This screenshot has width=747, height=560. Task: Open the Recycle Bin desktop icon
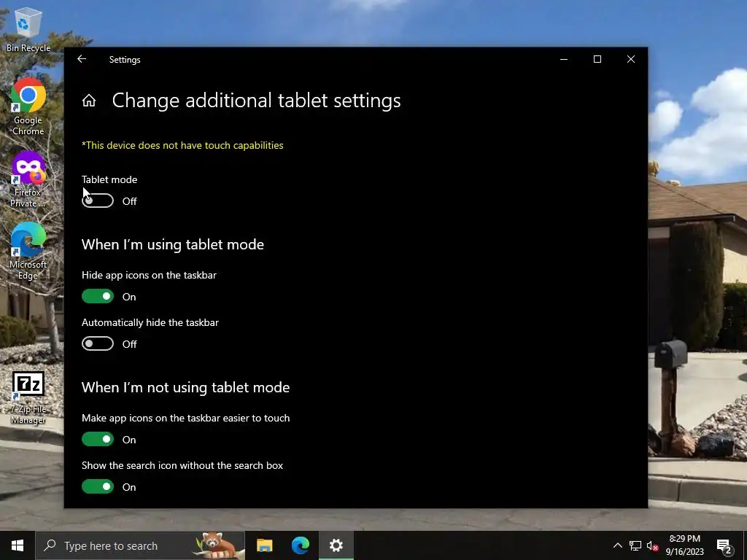(28, 29)
